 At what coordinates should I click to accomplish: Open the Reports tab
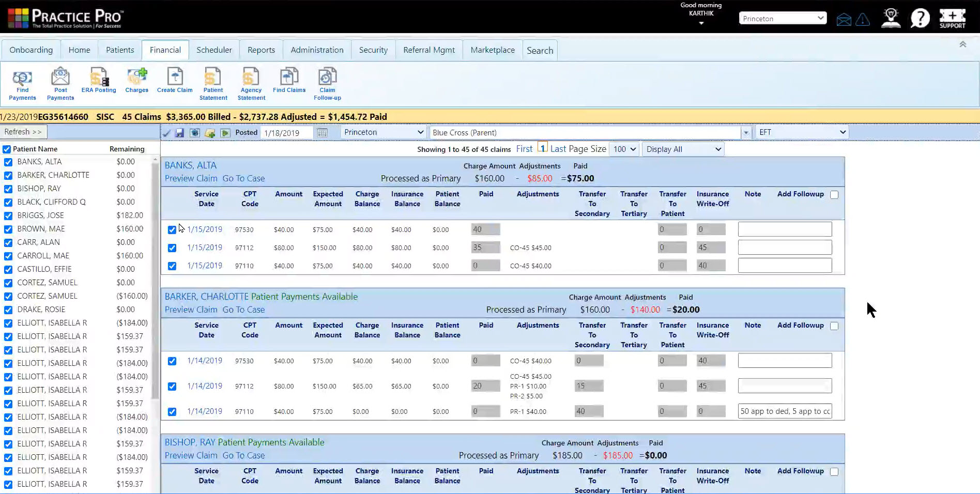tap(261, 50)
